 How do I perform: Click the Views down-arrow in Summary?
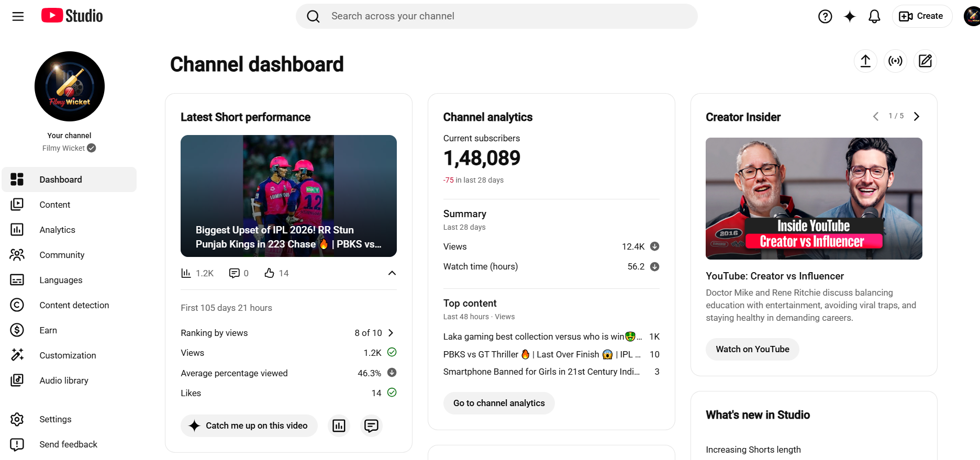tap(654, 246)
